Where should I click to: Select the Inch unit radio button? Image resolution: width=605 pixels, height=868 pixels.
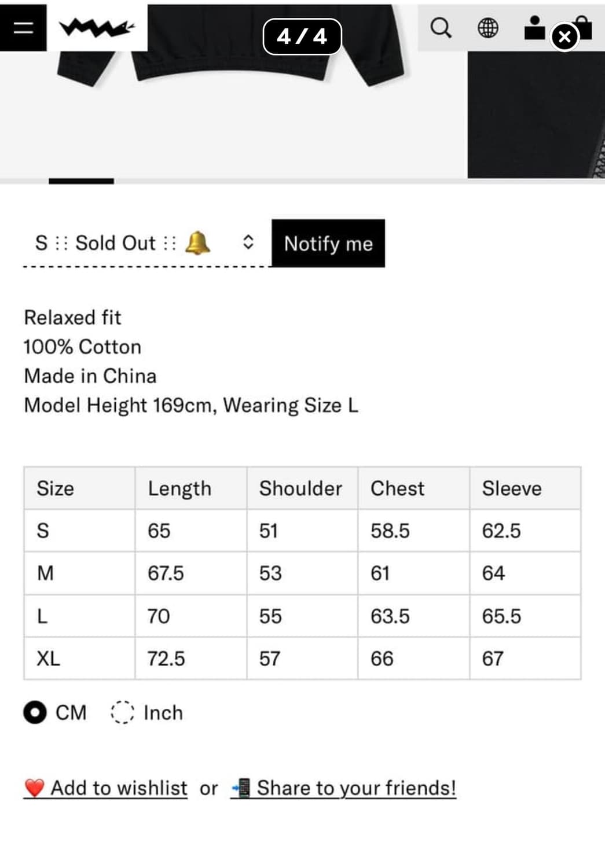[122, 712]
